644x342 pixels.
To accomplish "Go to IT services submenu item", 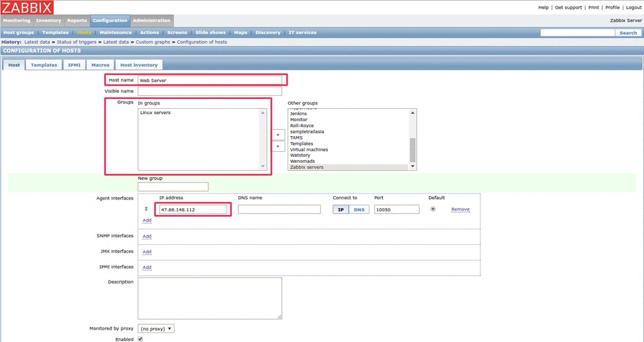I will (x=302, y=32).
